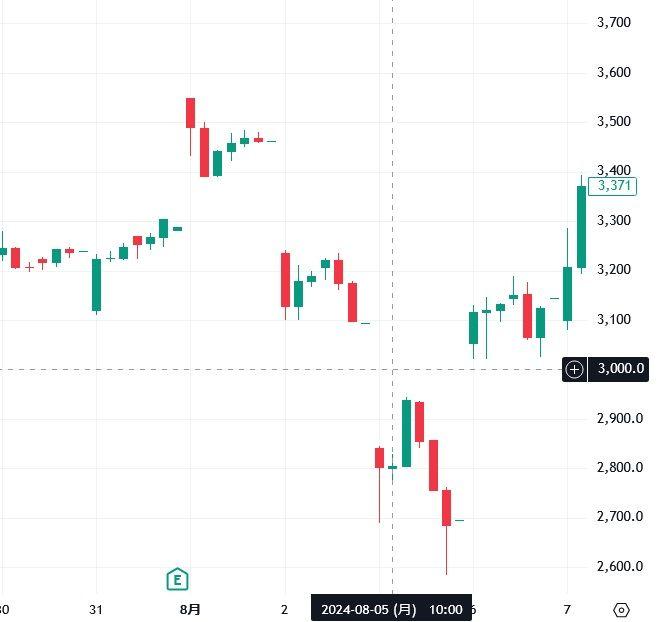The image size is (661, 622).
Task: Click the tall green candle below 2,950
Action: [406, 433]
